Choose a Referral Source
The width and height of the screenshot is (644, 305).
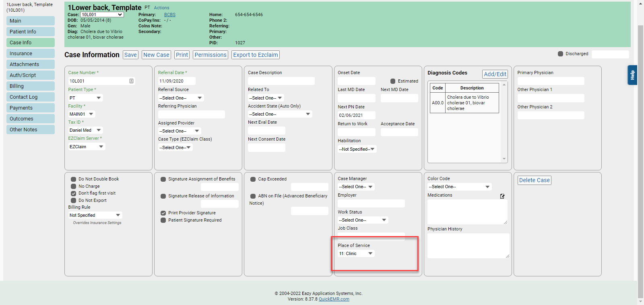click(181, 98)
